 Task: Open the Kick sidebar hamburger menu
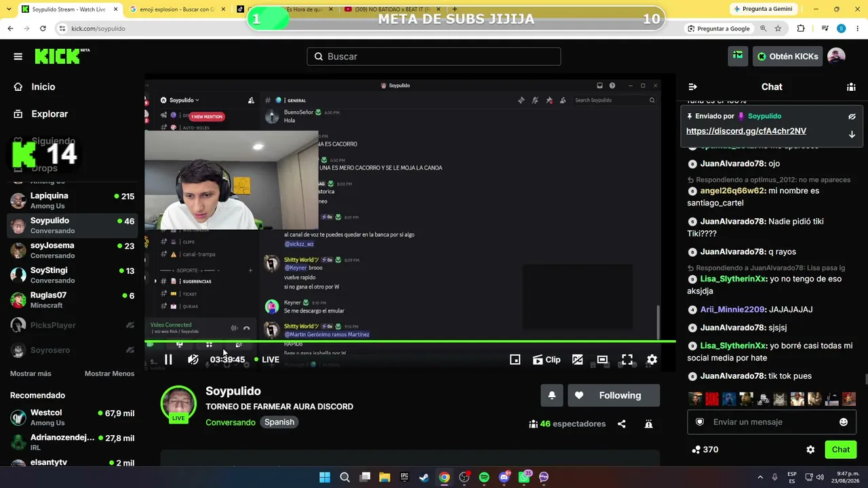(18, 56)
